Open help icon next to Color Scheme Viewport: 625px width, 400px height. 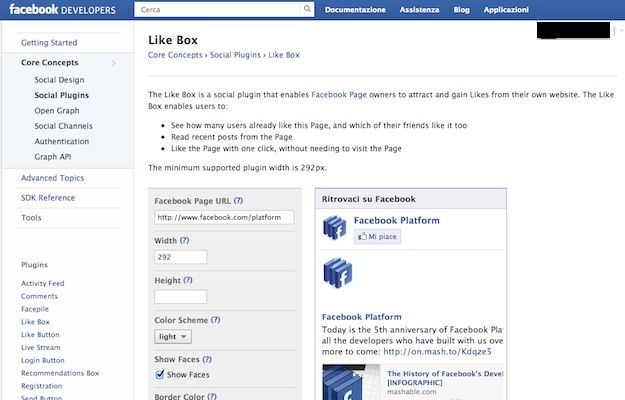click(215, 320)
